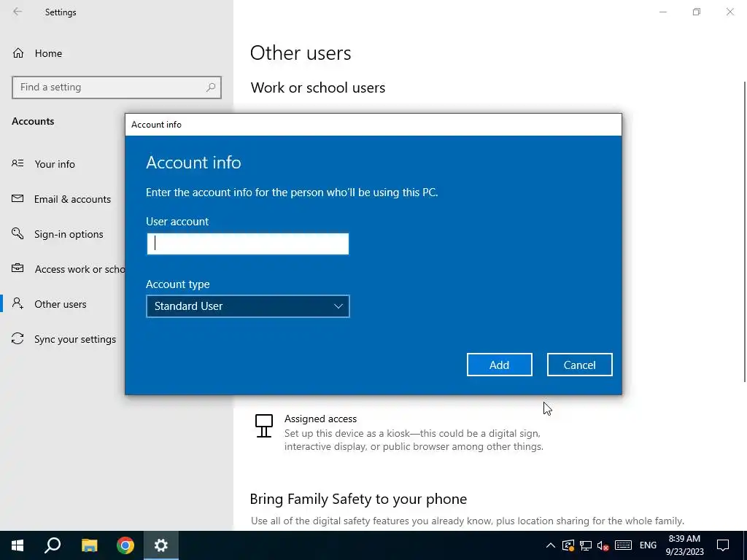Image resolution: width=747 pixels, height=560 pixels.
Task: Click the Other users person-plus icon
Action: (18, 303)
